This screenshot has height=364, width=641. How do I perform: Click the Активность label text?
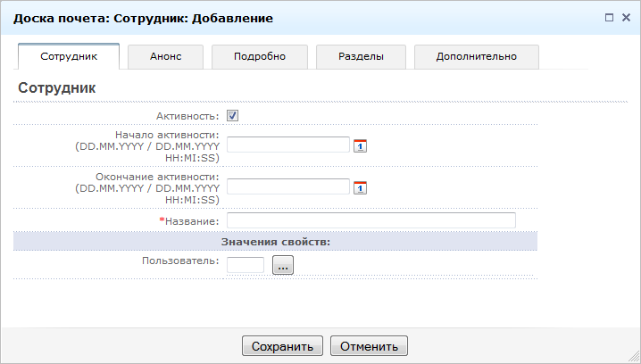pos(187,116)
